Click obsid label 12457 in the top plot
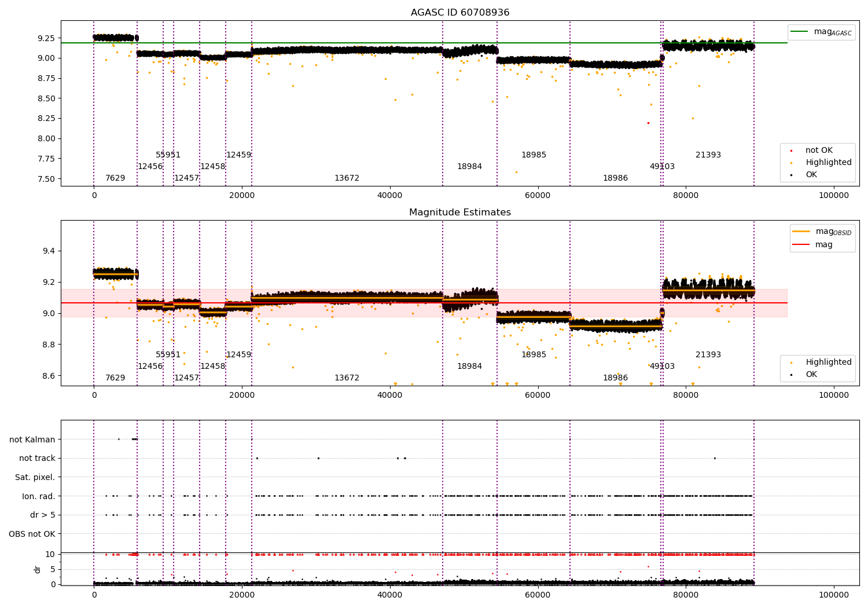Screen dimensions: 868x608 [x=187, y=178]
